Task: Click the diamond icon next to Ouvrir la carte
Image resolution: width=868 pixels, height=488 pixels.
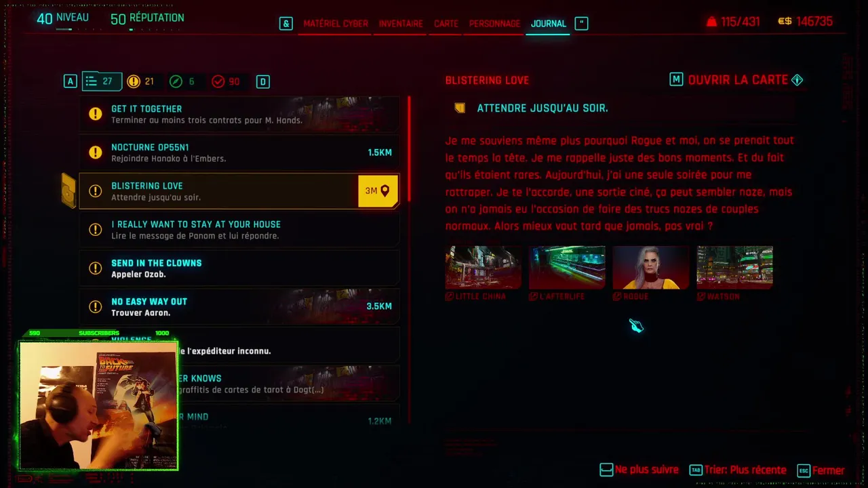Action: (x=797, y=80)
